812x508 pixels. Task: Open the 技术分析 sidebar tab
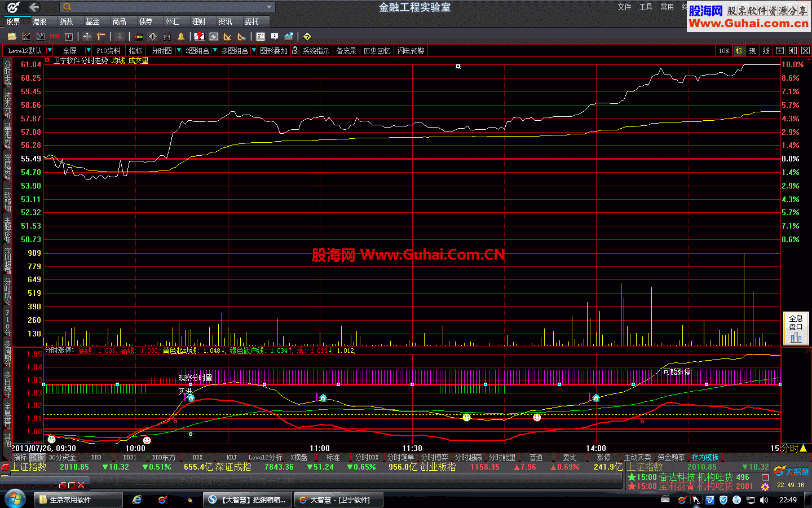coord(7,104)
